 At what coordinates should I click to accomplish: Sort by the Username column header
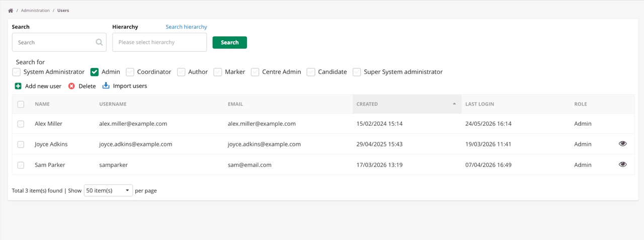[x=113, y=104]
